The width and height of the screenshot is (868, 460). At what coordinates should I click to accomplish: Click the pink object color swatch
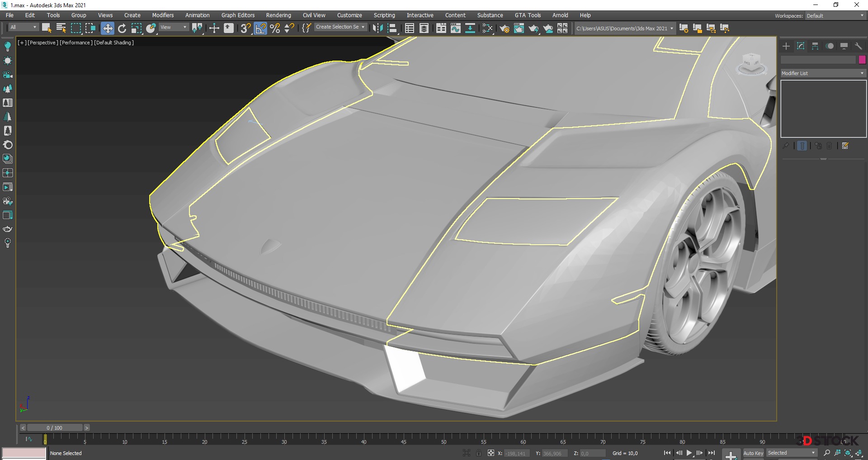pos(862,60)
